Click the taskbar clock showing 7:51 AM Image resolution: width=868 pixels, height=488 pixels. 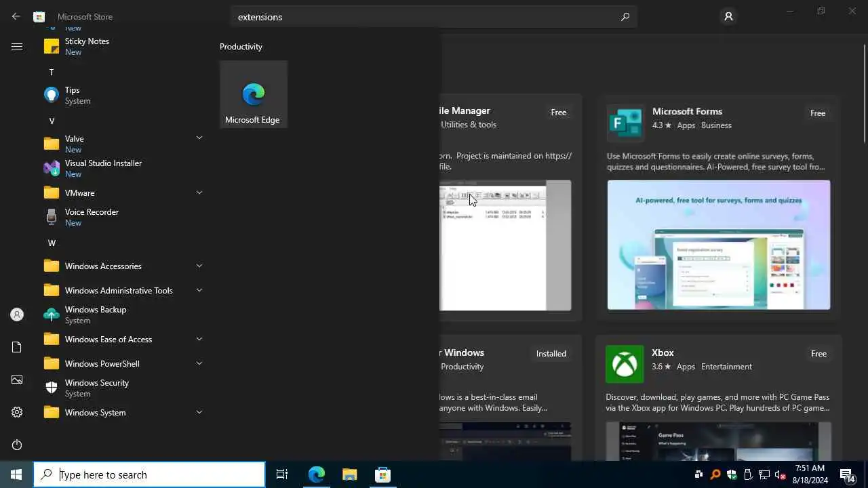click(x=810, y=474)
